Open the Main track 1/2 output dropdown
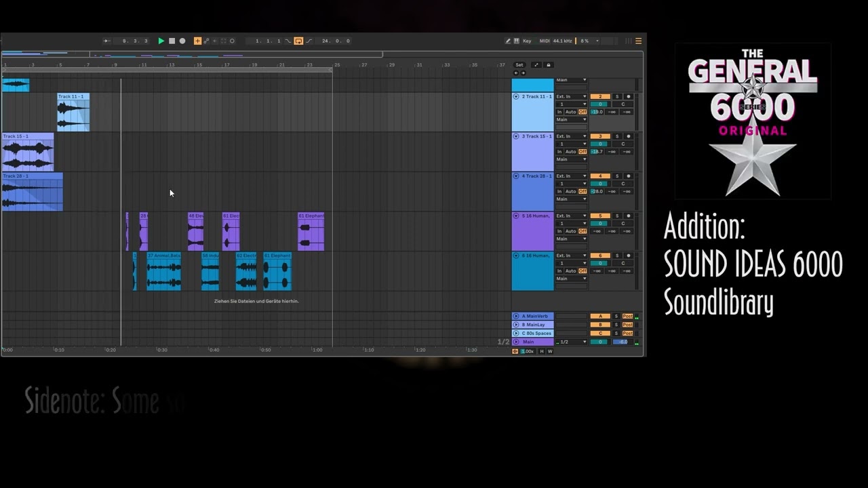 572,342
